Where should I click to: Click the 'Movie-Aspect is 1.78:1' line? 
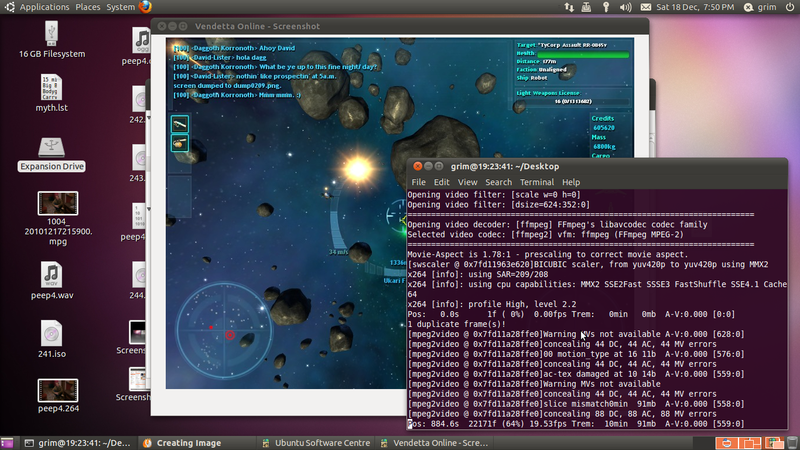[x=547, y=255]
